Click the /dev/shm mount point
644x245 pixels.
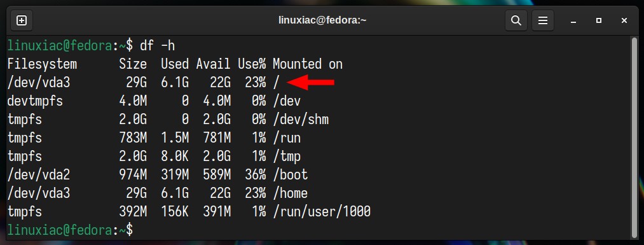pos(301,120)
